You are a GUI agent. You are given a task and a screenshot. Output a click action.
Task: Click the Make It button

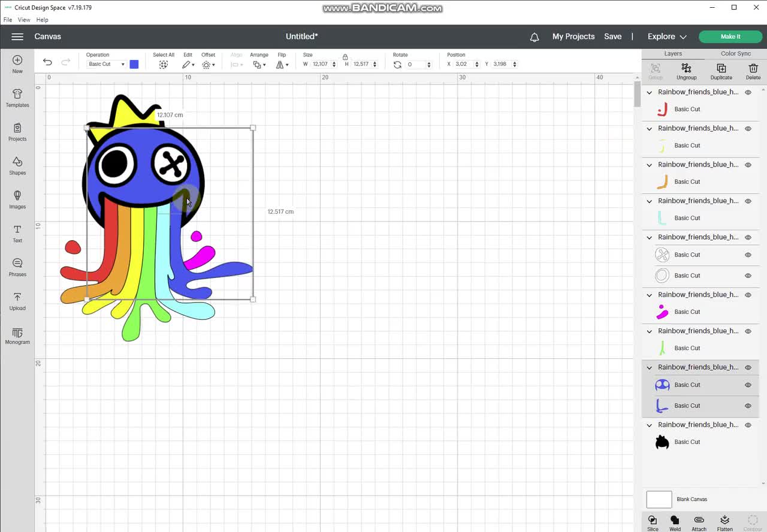[730, 37]
